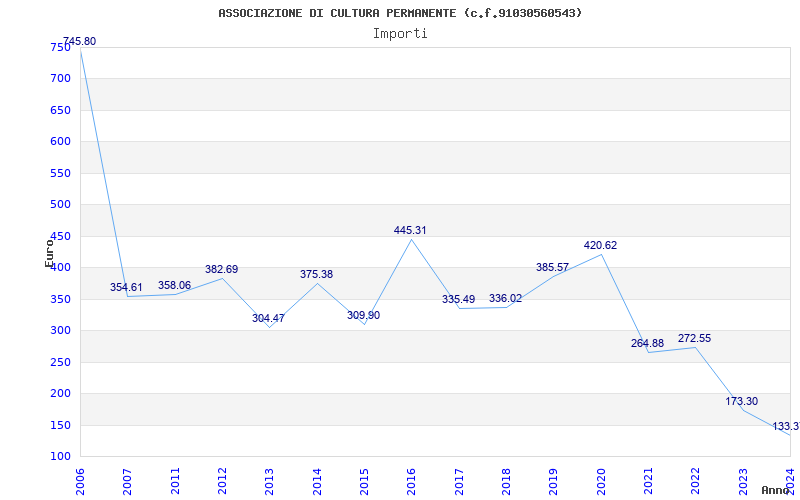The width and height of the screenshot is (800, 500).
Task: Click the 2006 year tick label
Action: click(x=80, y=481)
